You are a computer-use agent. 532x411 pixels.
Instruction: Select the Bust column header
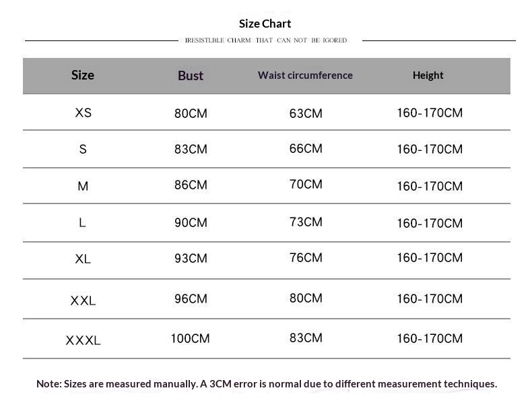191,75
